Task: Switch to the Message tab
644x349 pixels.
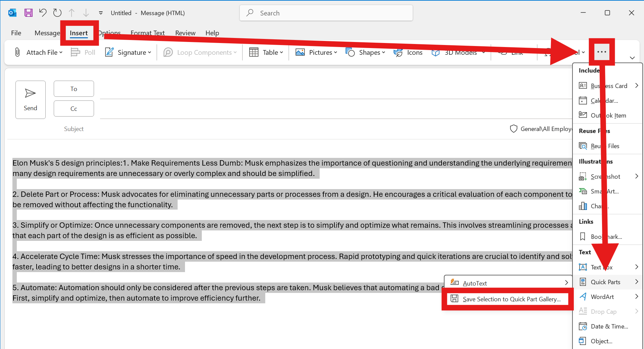Action: coord(47,33)
